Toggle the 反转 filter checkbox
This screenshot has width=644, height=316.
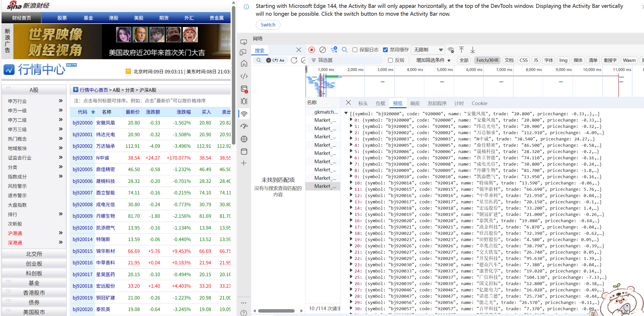click(390, 60)
